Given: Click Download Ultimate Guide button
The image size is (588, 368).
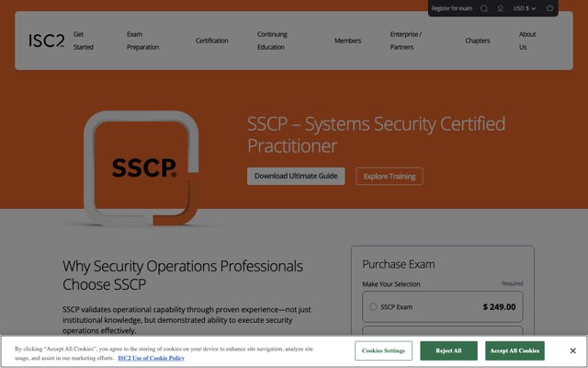Looking at the screenshot, I should tap(296, 176).
